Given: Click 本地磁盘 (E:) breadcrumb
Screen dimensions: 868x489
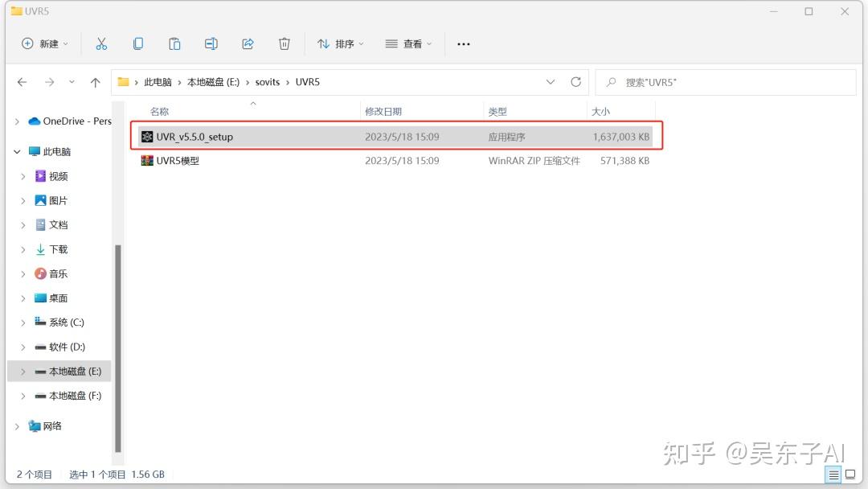Looking at the screenshot, I should tap(213, 82).
